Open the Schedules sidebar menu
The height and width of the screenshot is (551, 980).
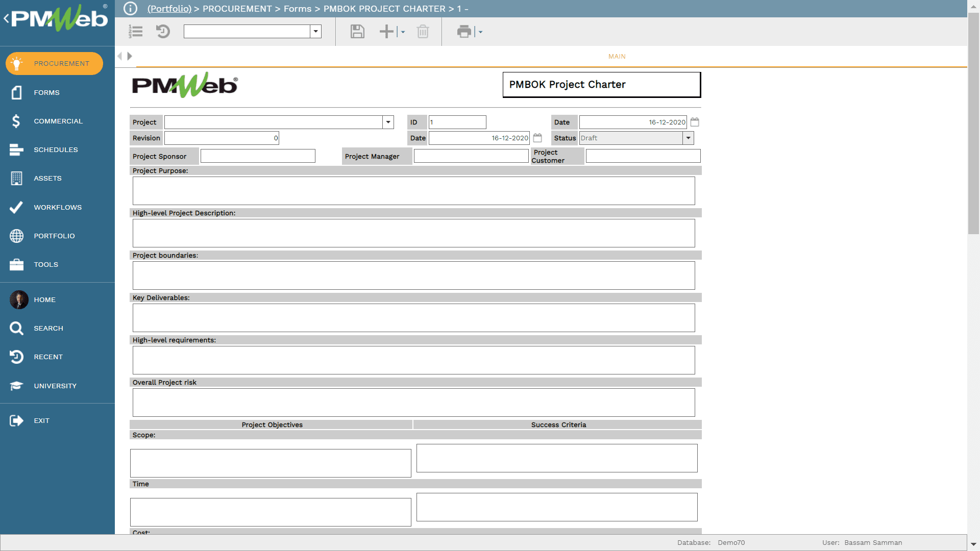(56, 149)
